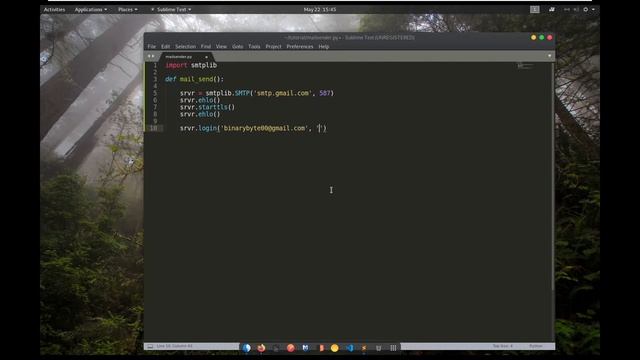Screen dimensions: 640x360
Task: Click the people-shaped tray icon in top bar
Action: [x=552, y=9]
